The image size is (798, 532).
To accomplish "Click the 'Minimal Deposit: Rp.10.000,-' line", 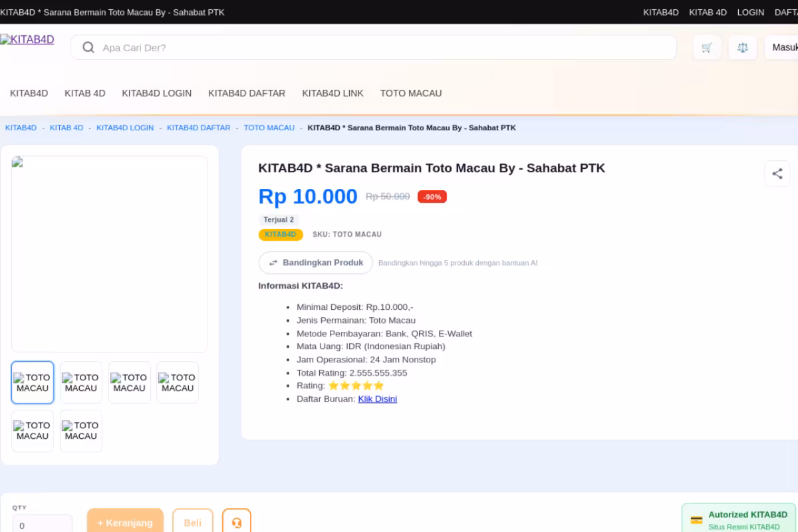I will pos(355,307).
